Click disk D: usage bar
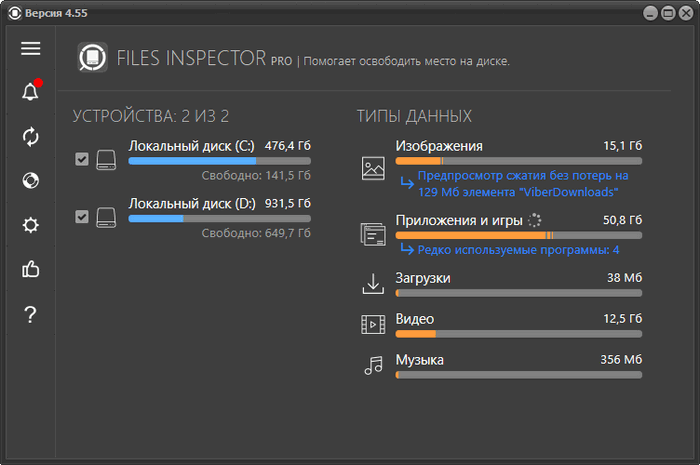 click(x=220, y=219)
